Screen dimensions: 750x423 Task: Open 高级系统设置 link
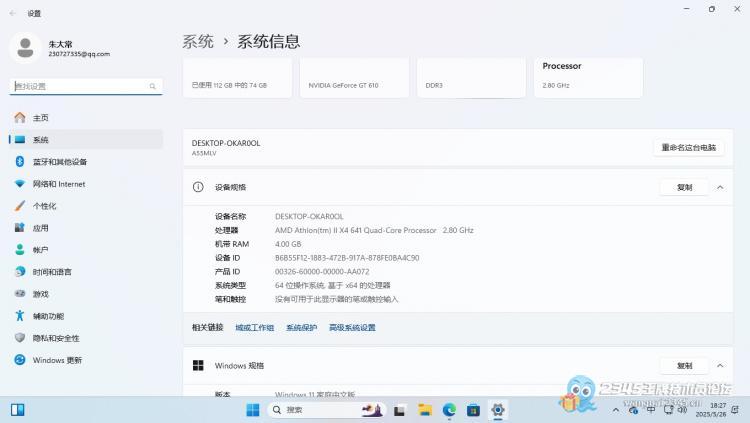pyautogui.click(x=352, y=327)
